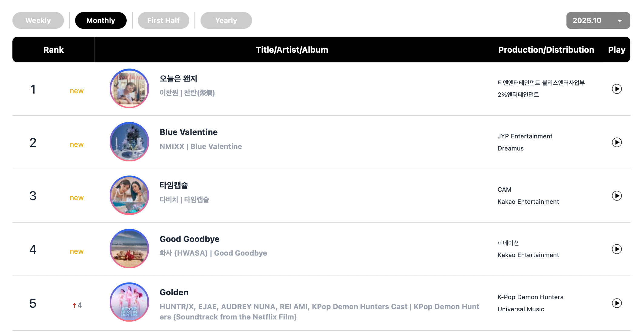Play Golden from KPop Demon Hunters
The height and width of the screenshot is (334, 644).
[616, 303]
